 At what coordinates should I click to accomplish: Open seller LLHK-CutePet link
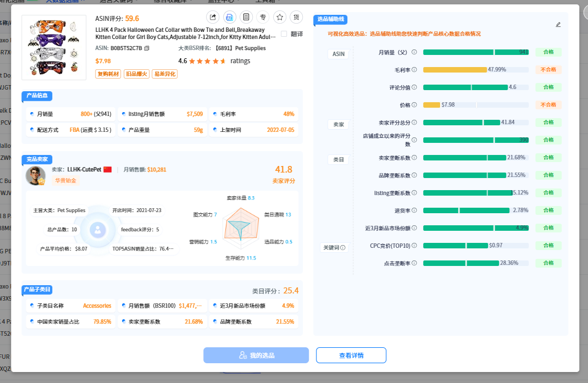pyautogui.click(x=84, y=170)
